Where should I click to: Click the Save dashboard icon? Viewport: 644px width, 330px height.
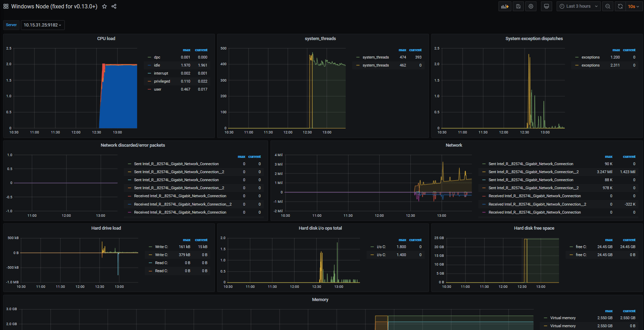(518, 6)
